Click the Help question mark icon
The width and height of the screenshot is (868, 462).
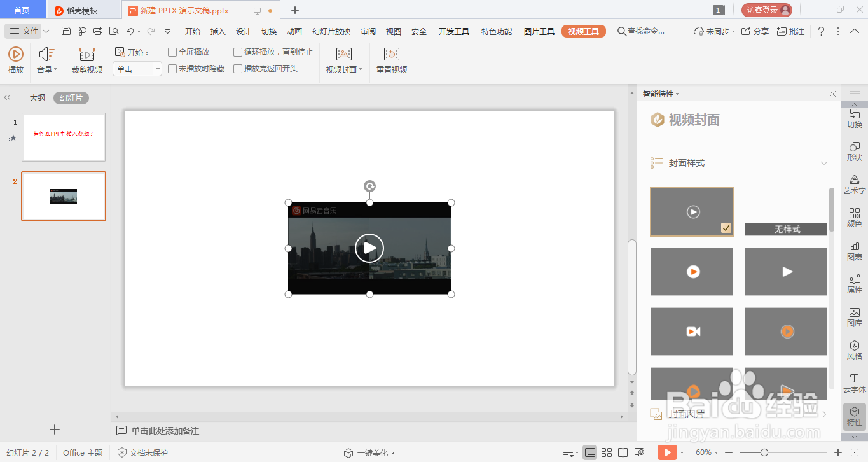click(x=821, y=31)
